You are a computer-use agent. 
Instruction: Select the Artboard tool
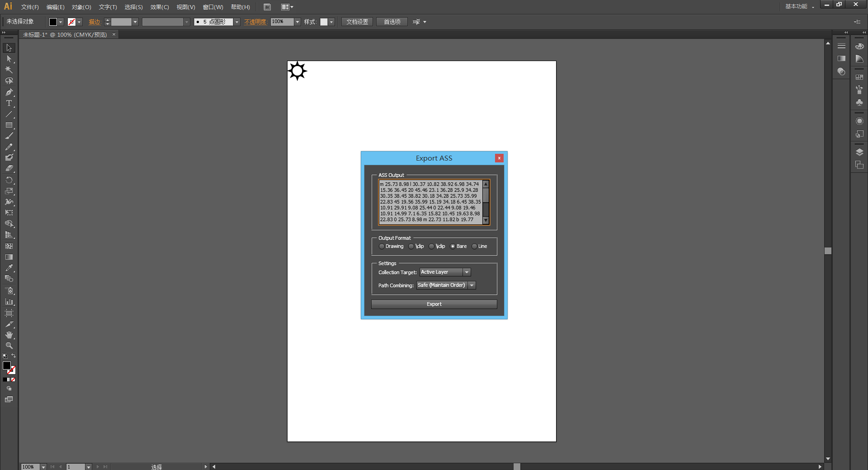point(9,313)
